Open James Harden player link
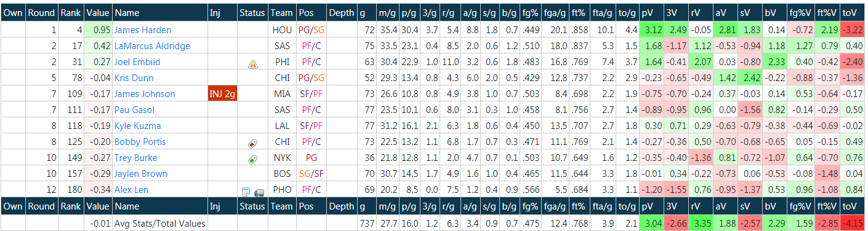 pyautogui.click(x=143, y=30)
